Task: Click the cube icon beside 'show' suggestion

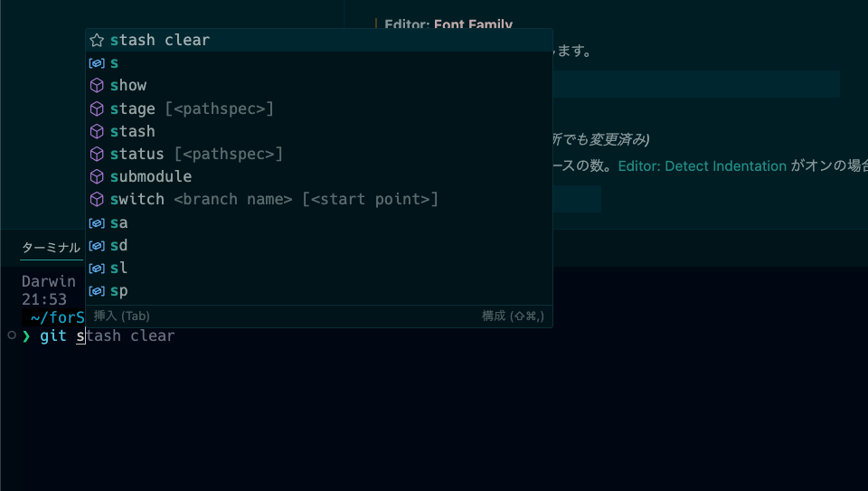Action: 97,86
